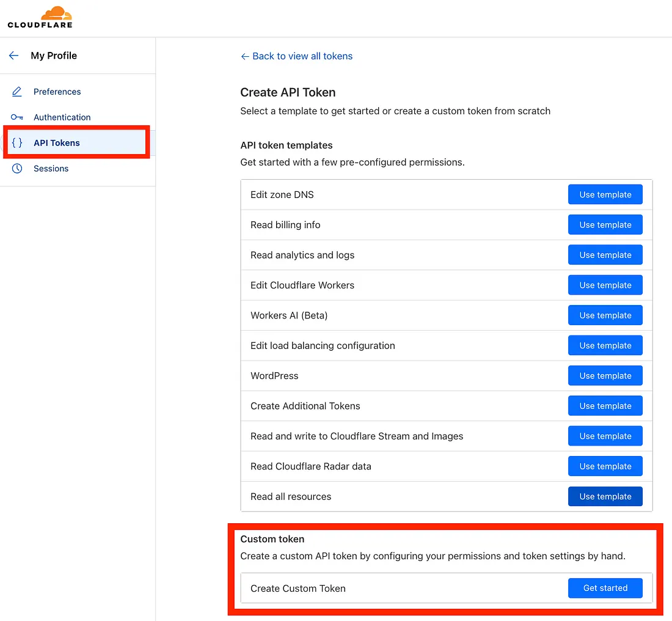Use template for Edit zone DNS
672x621 pixels.
[605, 195]
